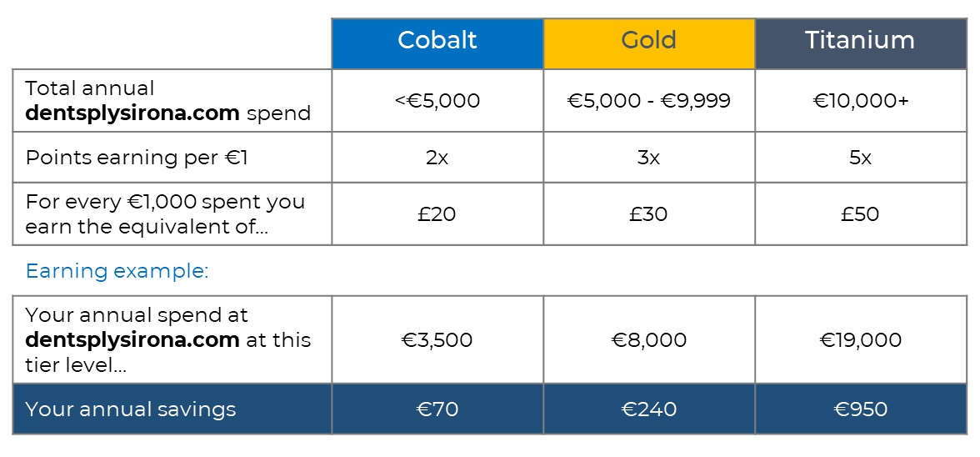This screenshot has height=457, width=980.
Task: Select the Gold tier header
Action: point(648,43)
